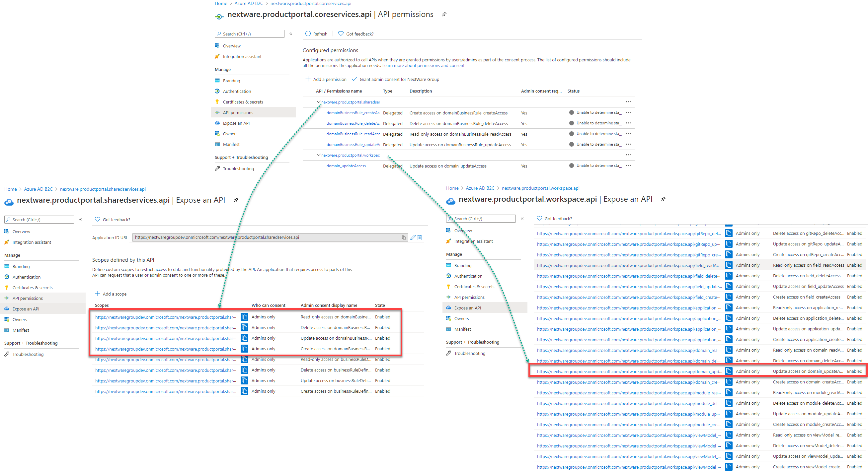Open more options for domainBusinessRule_createAccess row
The width and height of the screenshot is (868, 471).
coord(629,113)
